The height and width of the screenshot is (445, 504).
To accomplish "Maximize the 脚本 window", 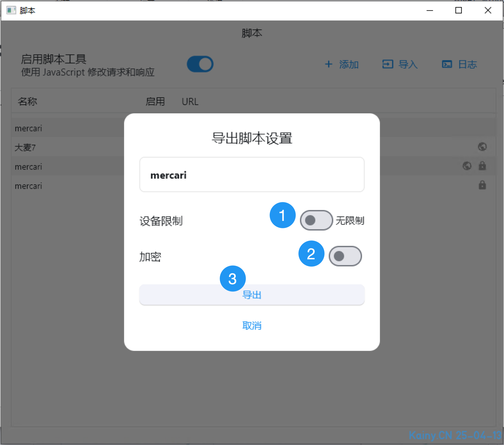I will pos(458,11).
